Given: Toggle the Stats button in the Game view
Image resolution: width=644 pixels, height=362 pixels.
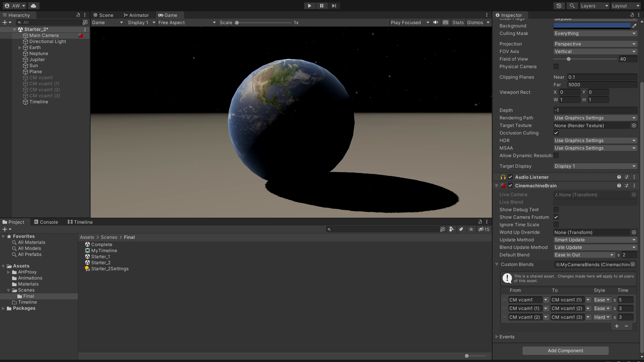Looking at the screenshot, I should pyautogui.click(x=458, y=22).
